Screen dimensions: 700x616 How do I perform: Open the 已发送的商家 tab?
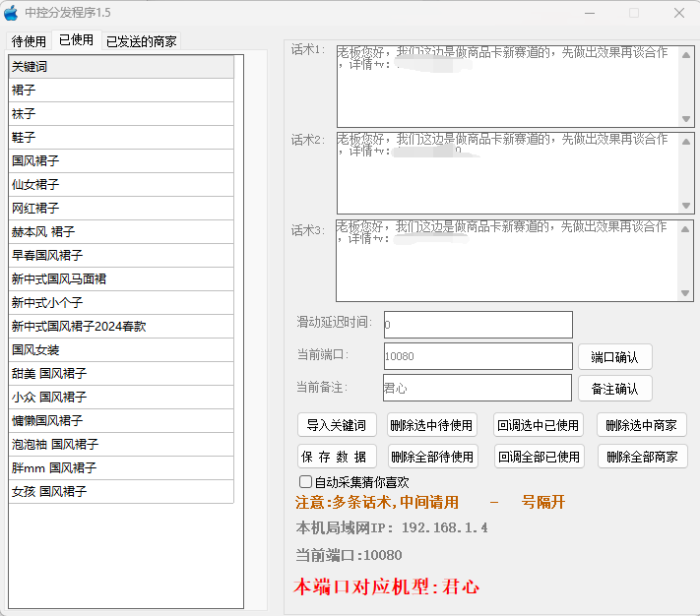(x=142, y=41)
